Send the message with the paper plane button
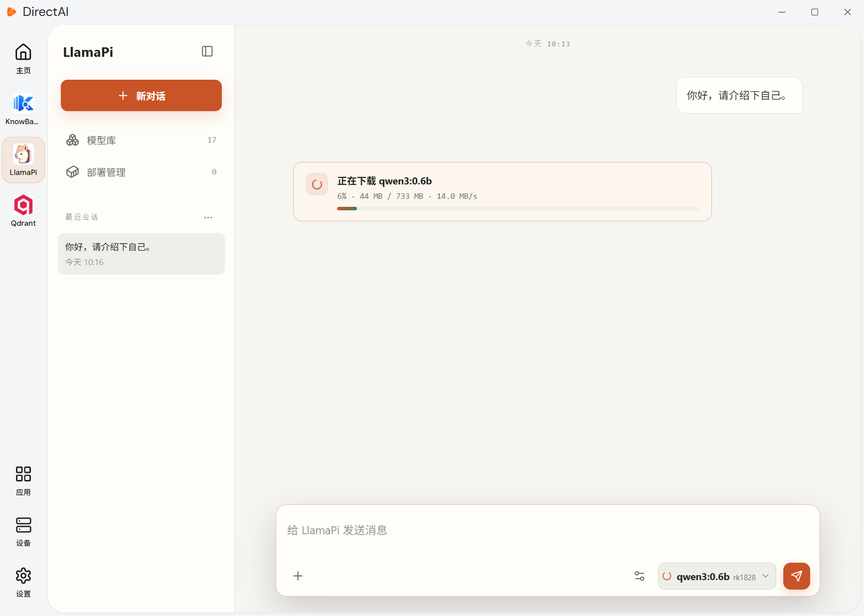This screenshot has height=616, width=864. (x=797, y=576)
